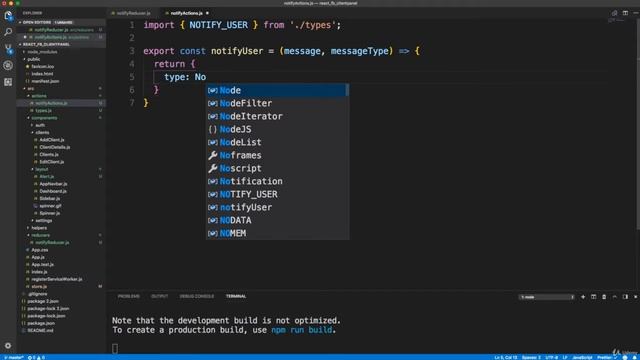Change indentation via Spaces indicator
This screenshot has height=360, width=640.
531,358
